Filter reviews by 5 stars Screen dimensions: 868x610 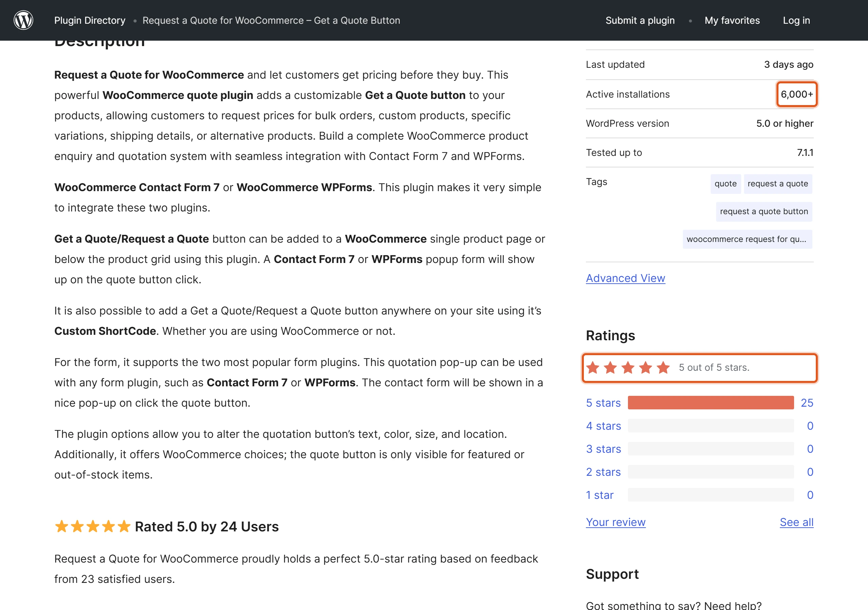[604, 403]
